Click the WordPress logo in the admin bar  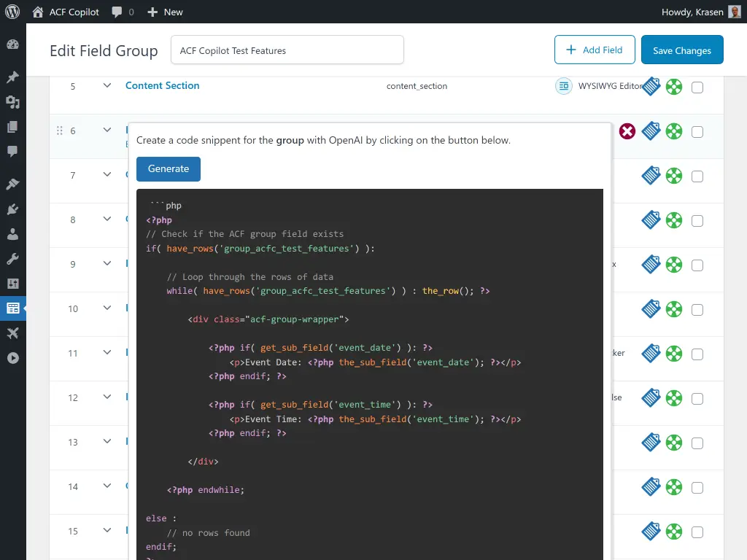click(x=12, y=11)
